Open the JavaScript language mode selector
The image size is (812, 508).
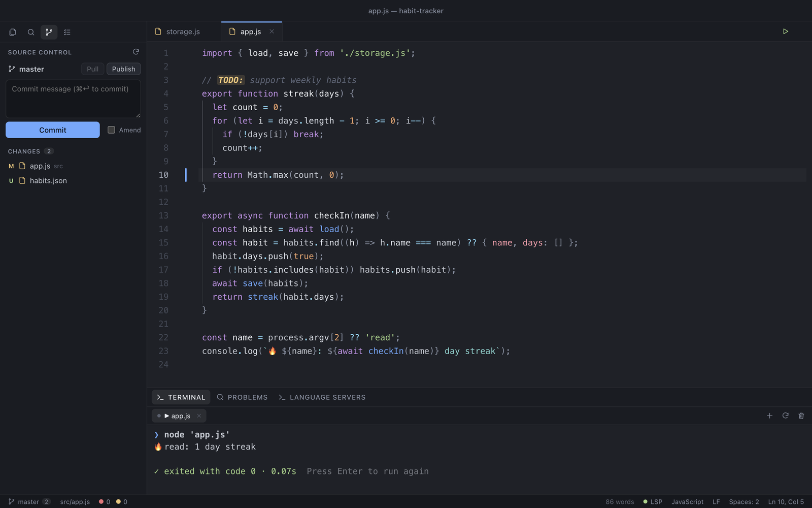click(x=687, y=501)
